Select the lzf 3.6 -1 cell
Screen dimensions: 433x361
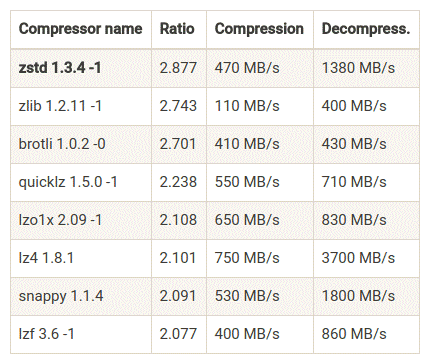[81, 334]
